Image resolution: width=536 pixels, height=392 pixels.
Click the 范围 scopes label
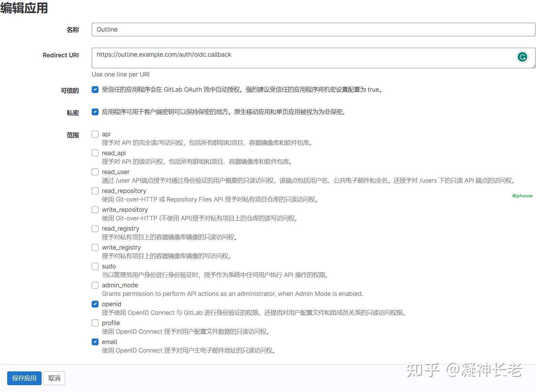pyautogui.click(x=73, y=135)
